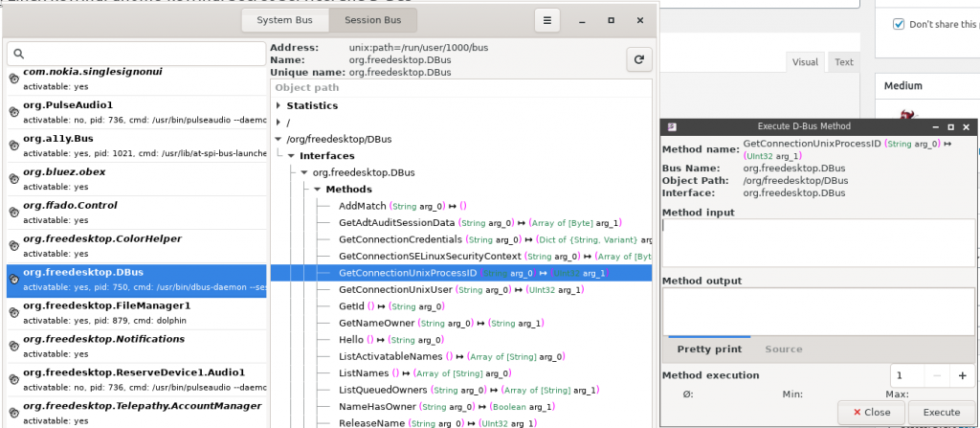Click the Method input text area
This screenshot has height=428, width=980.
[x=819, y=243]
